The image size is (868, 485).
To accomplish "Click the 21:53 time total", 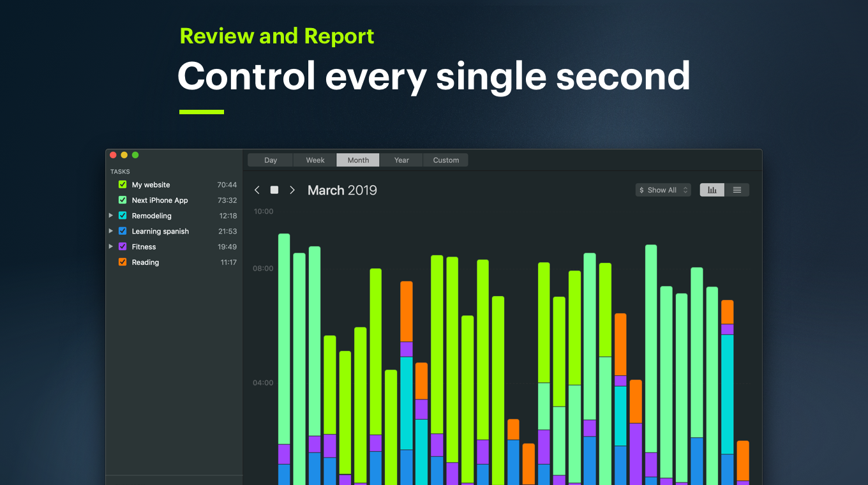I will click(x=227, y=232).
